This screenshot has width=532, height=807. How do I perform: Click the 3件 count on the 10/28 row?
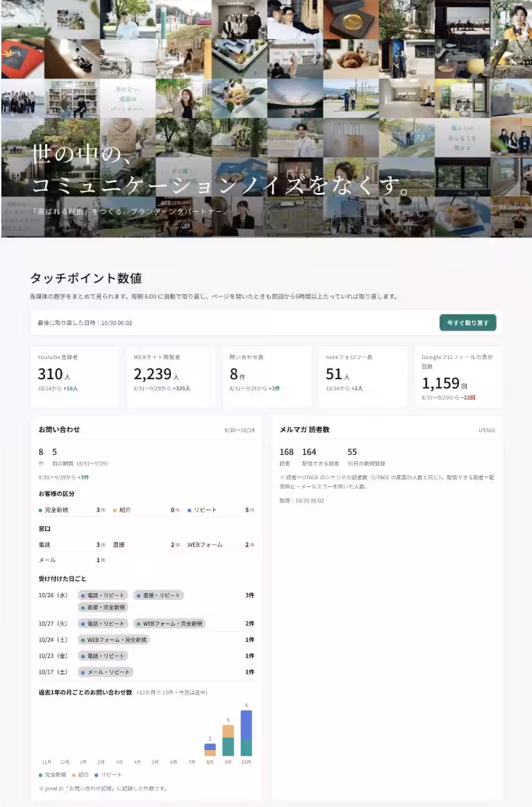(249, 595)
